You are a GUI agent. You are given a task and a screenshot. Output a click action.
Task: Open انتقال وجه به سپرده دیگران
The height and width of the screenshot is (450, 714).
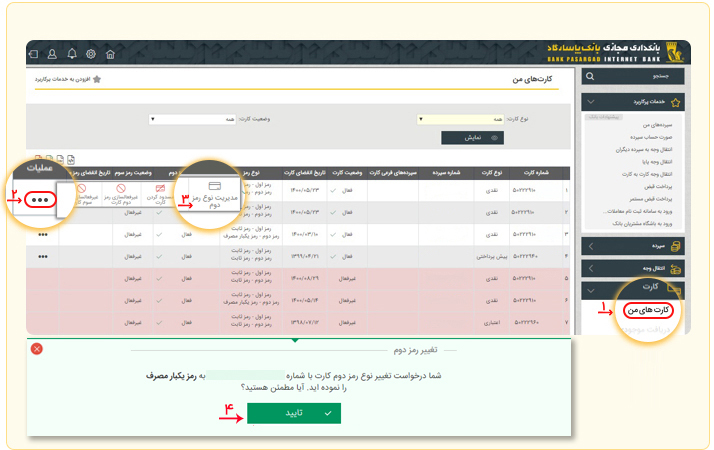(x=644, y=149)
